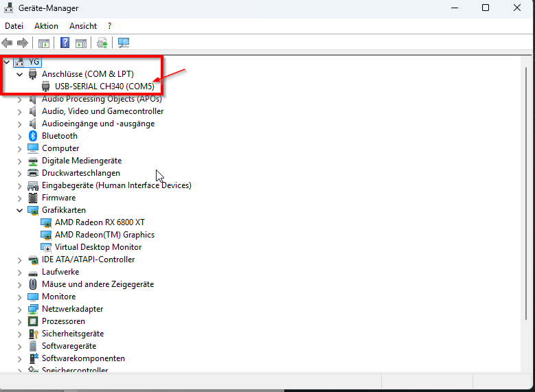Click the AMD Radeon RX 6800 XT icon
Screen dimensions: 535x392
46,223
